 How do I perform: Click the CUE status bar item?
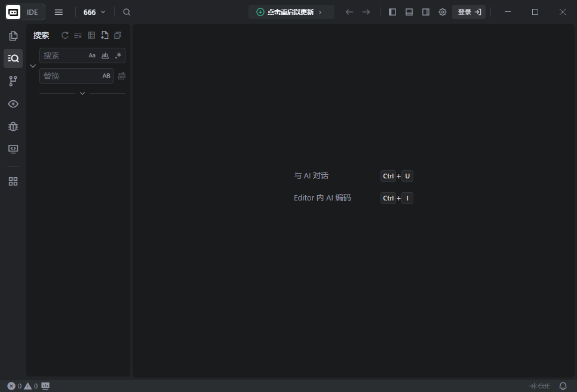pyautogui.click(x=539, y=386)
